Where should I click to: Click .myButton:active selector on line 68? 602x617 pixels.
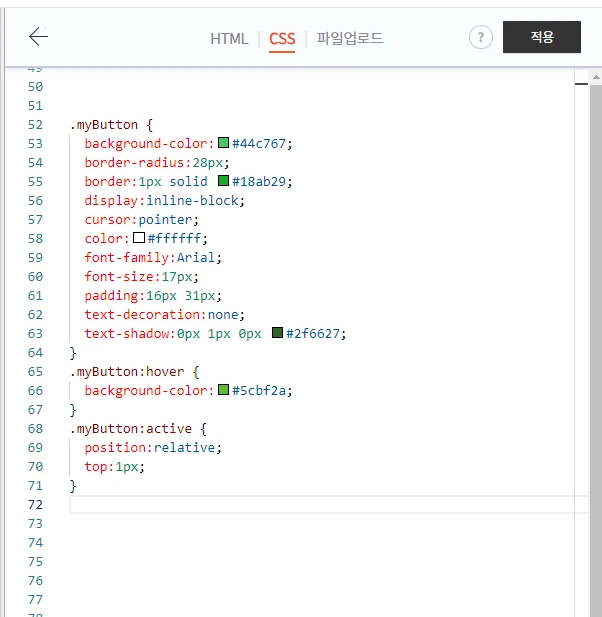pos(131,429)
